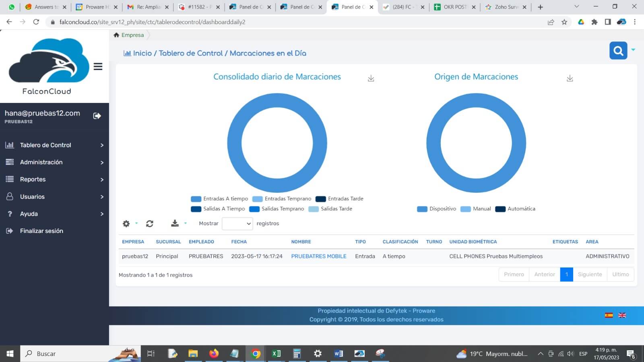Toggle the Manual legend item
The image size is (644, 362).
coord(476,209)
